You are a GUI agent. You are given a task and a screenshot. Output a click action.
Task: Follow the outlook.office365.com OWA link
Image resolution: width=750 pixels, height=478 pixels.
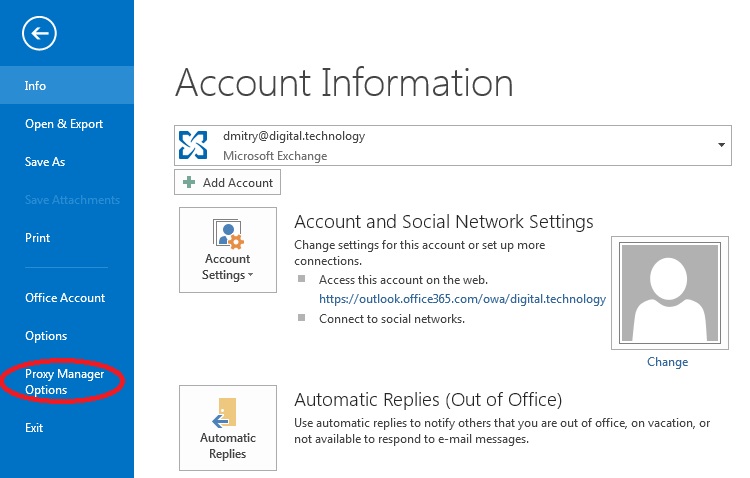tap(462, 299)
